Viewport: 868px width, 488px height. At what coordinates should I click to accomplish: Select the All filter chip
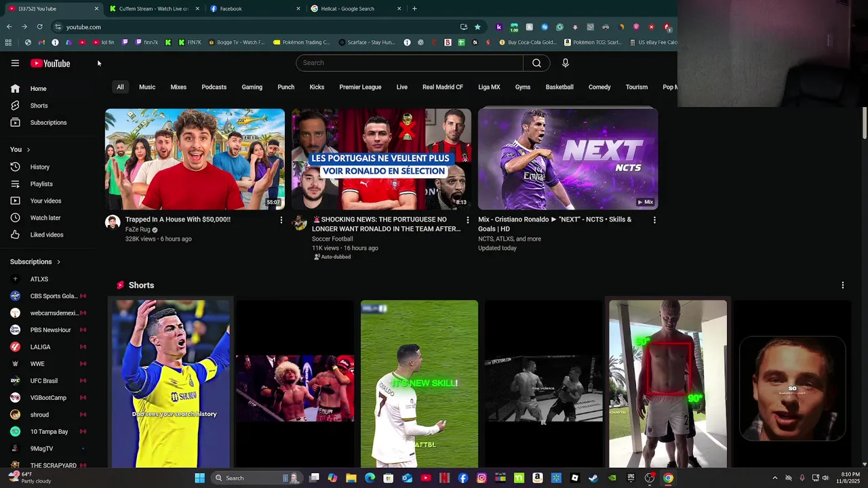click(x=120, y=87)
